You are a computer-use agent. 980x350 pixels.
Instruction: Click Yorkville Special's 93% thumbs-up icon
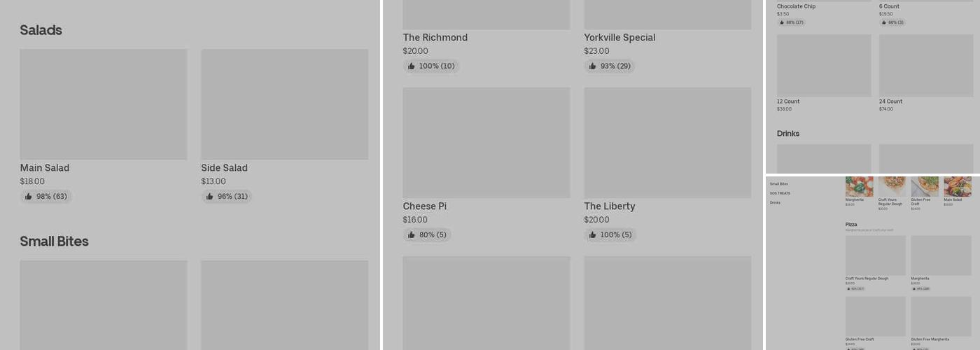click(x=592, y=66)
